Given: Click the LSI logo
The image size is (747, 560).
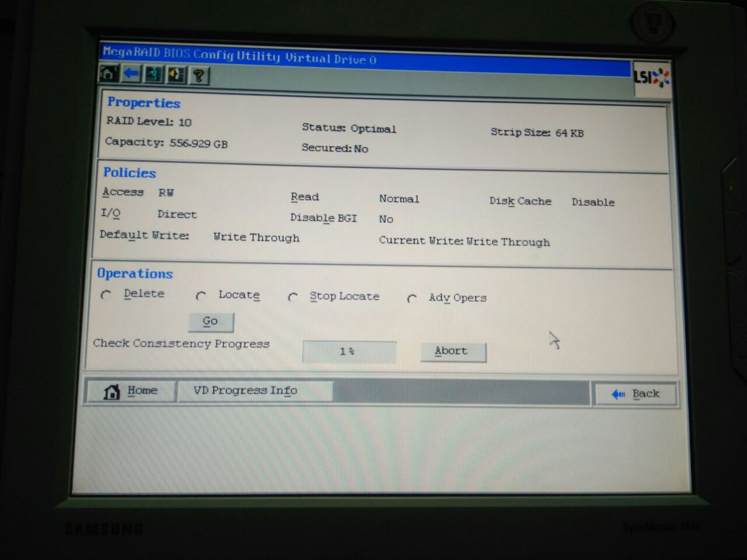Looking at the screenshot, I should point(652,77).
